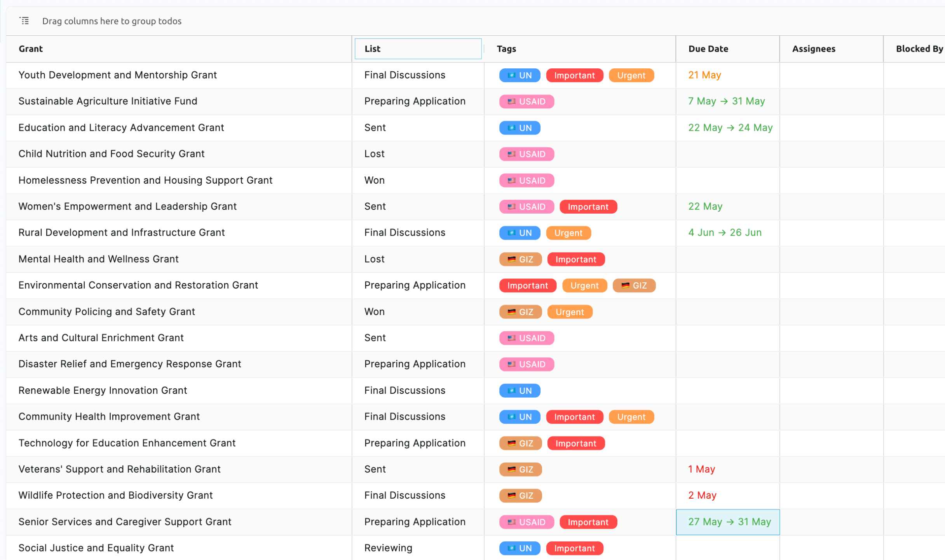Open Renewable Energy Innovation Grant
This screenshot has width=945, height=560.
pyautogui.click(x=103, y=390)
